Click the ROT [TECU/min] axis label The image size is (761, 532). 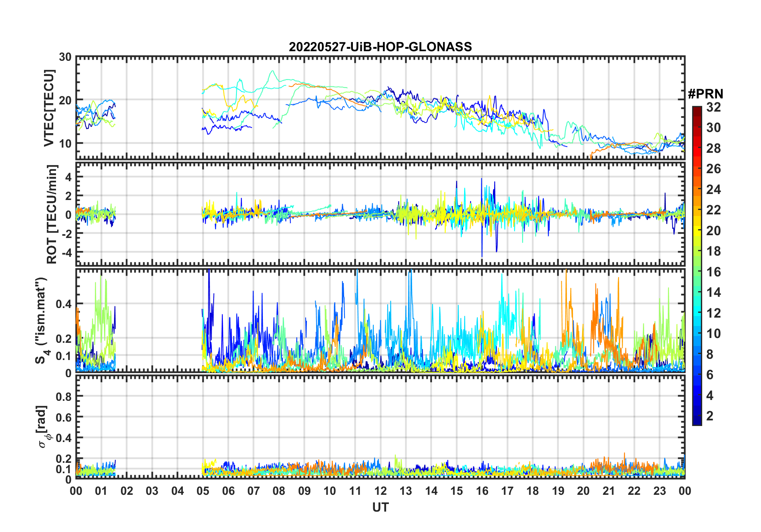(52, 214)
